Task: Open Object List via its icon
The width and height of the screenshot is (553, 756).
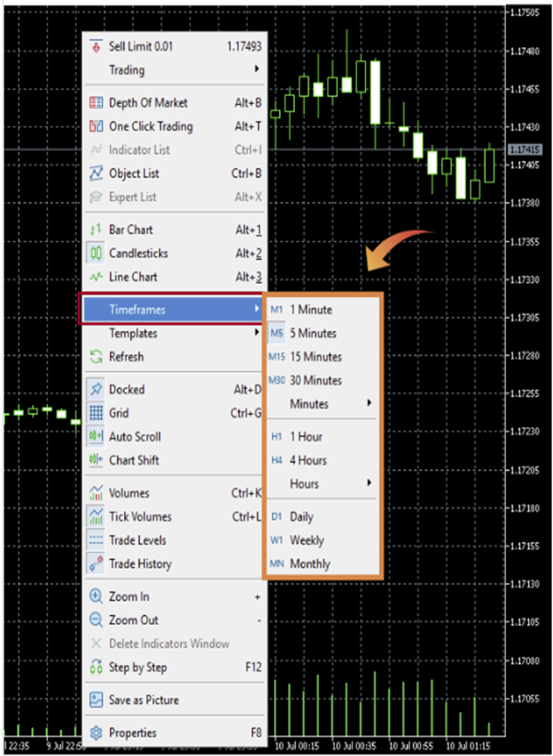Action: [x=97, y=174]
